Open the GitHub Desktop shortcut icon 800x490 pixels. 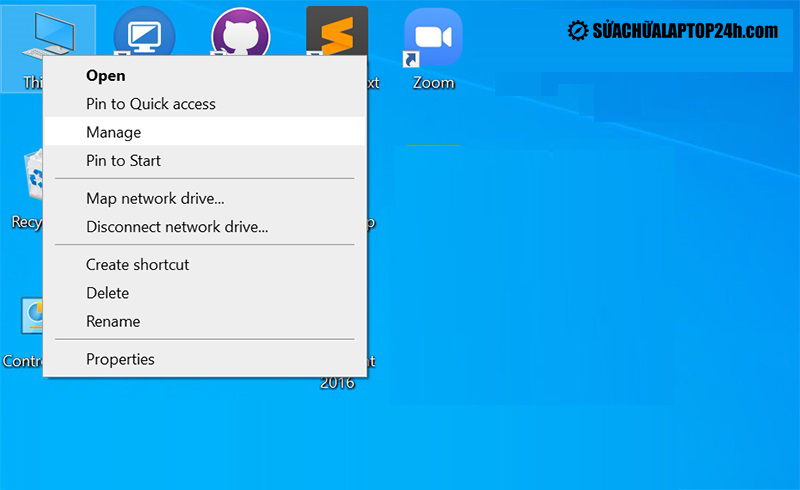click(x=240, y=32)
